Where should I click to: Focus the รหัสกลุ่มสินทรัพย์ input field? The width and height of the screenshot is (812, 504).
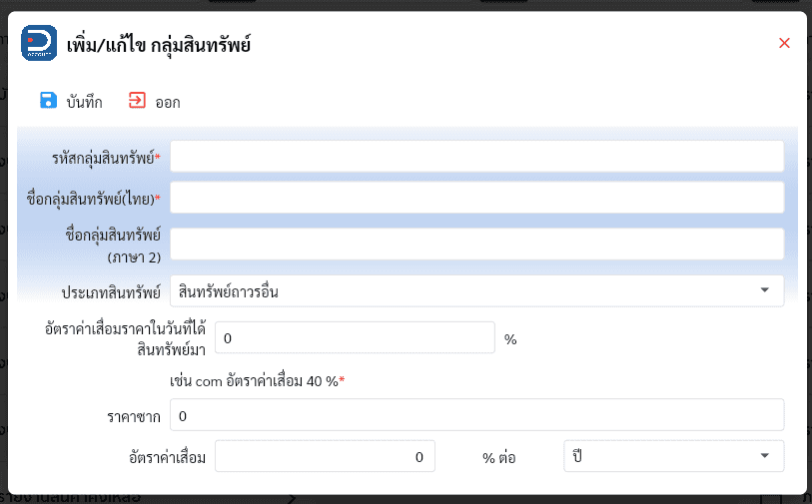point(477,157)
